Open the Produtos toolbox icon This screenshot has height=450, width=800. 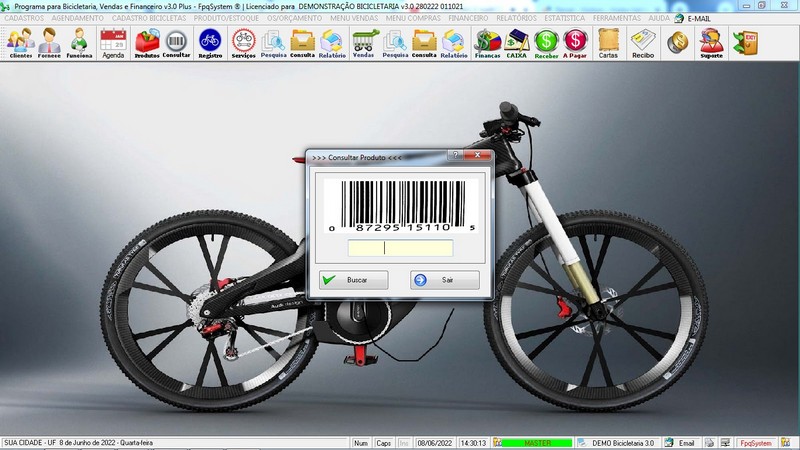click(147, 43)
